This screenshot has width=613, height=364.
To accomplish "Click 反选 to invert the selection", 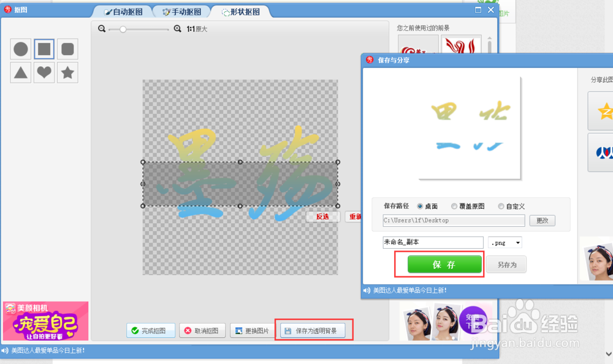I will (x=322, y=217).
